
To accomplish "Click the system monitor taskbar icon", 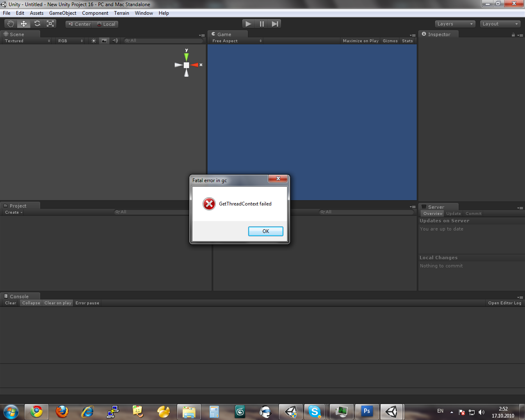I will coord(341,411).
